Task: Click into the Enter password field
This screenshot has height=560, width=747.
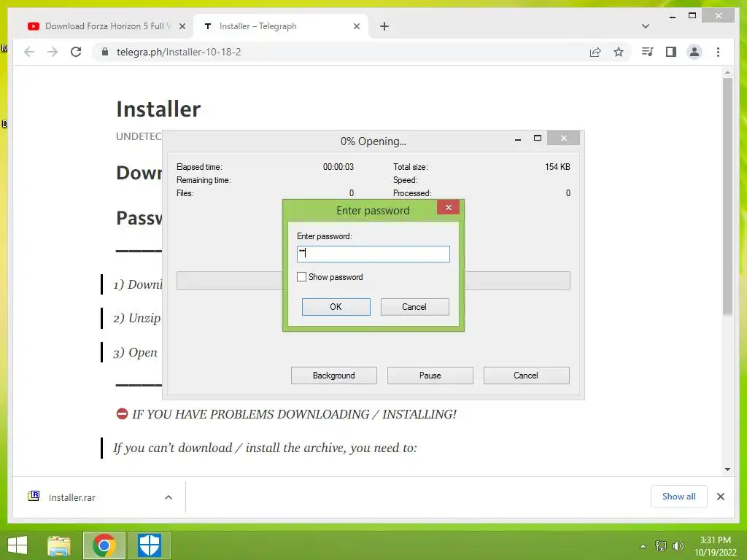Action: pos(373,254)
